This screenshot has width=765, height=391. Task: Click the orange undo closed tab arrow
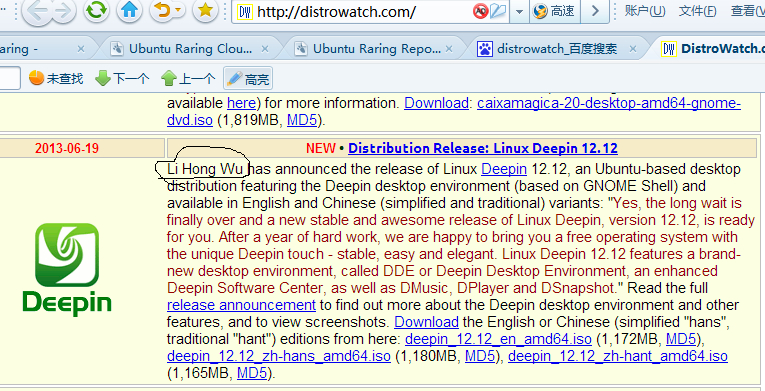[x=162, y=10]
